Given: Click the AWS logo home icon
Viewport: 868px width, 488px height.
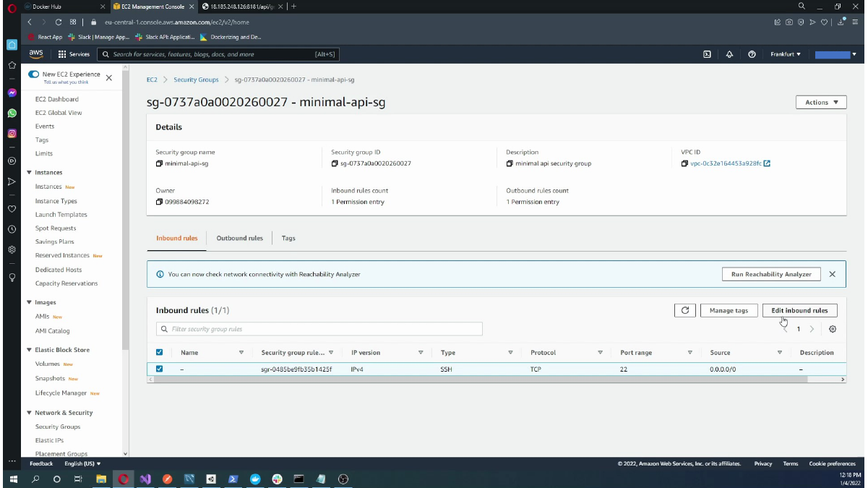Looking at the screenshot, I should pos(36,53).
